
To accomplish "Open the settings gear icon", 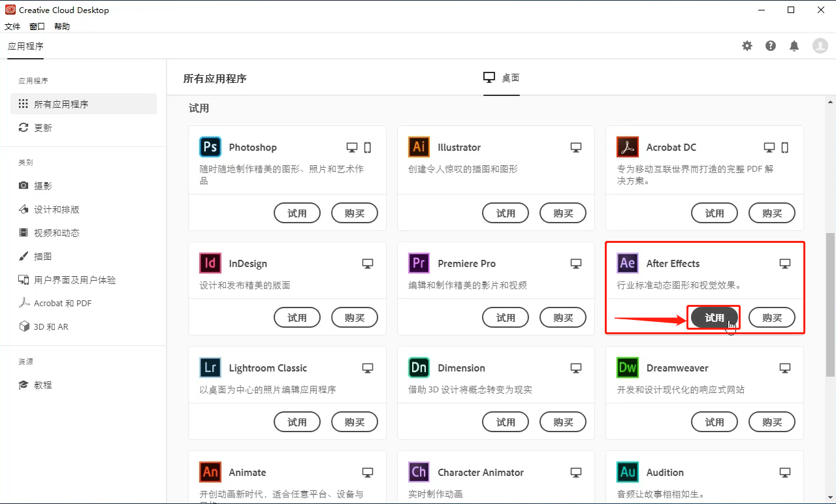I will click(x=747, y=46).
